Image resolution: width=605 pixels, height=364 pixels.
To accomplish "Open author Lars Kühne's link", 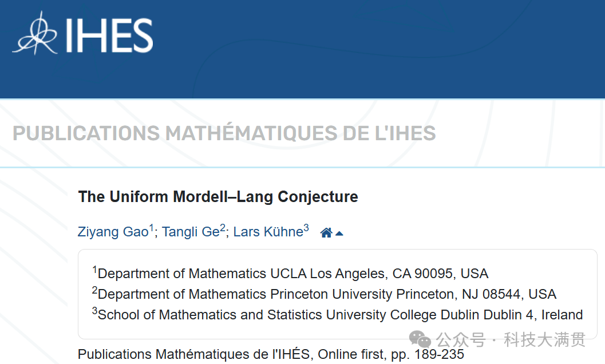I will pyautogui.click(x=268, y=232).
